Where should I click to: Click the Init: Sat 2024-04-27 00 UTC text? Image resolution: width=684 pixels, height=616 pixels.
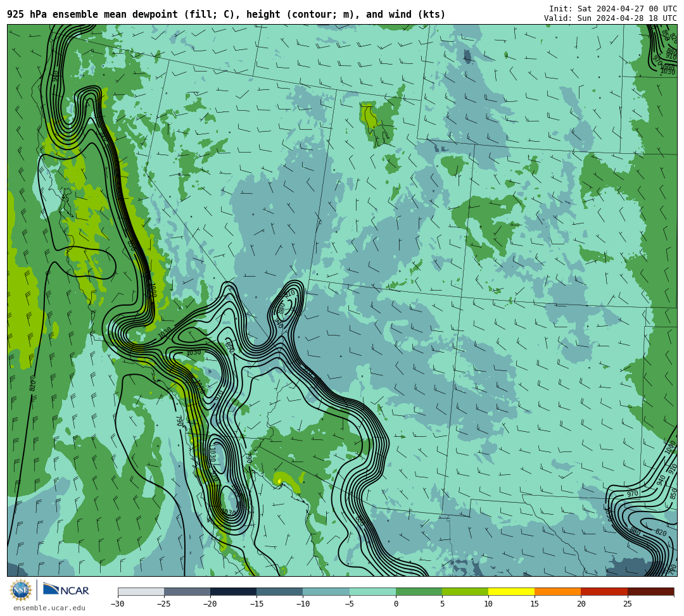(613, 9)
